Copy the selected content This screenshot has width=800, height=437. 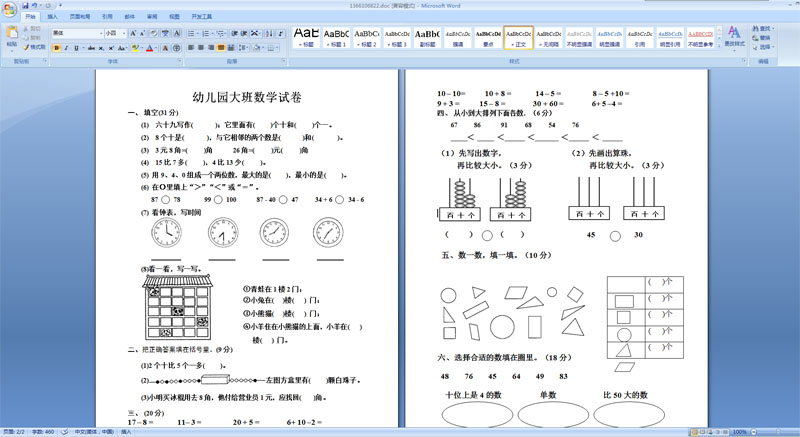pyautogui.click(x=32, y=38)
